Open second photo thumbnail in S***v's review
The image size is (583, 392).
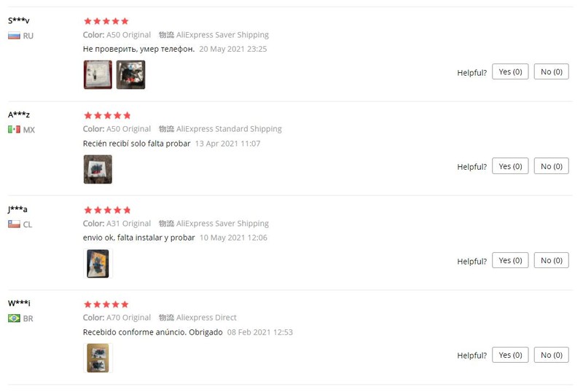(130, 75)
